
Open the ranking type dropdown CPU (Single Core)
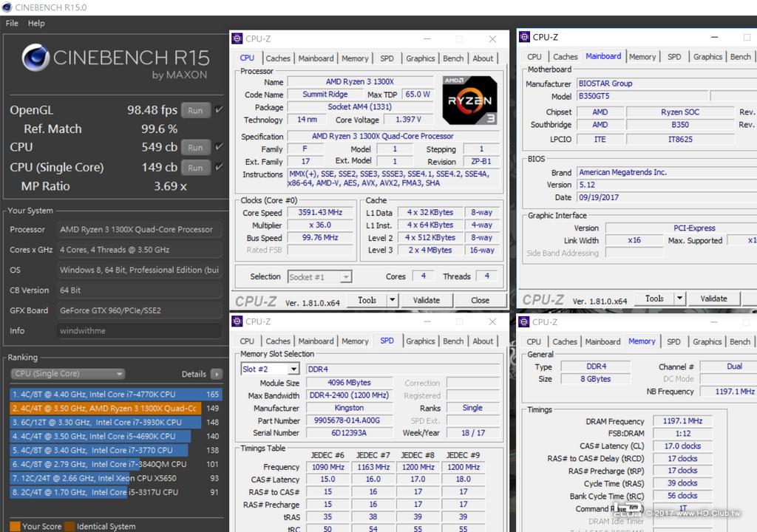click(x=68, y=374)
